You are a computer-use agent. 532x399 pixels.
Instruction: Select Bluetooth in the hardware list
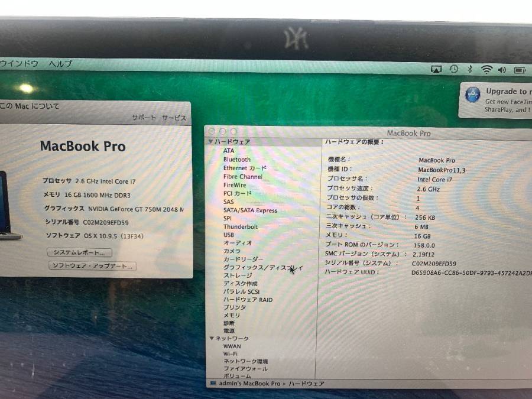(x=236, y=160)
